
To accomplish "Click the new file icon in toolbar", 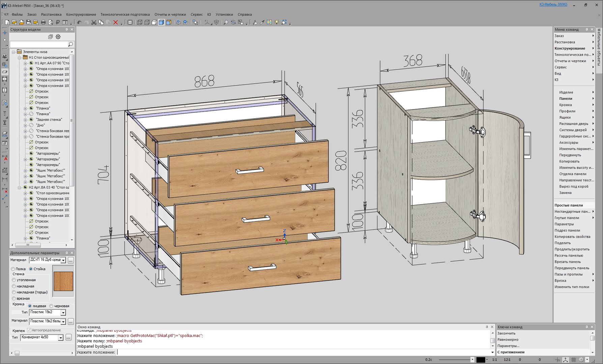I will pos(7,22).
